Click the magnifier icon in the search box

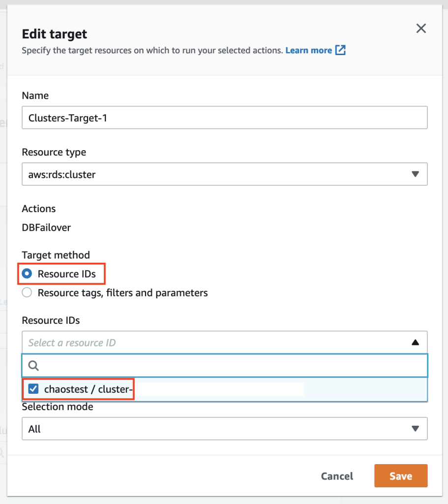(x=32, y=365)
